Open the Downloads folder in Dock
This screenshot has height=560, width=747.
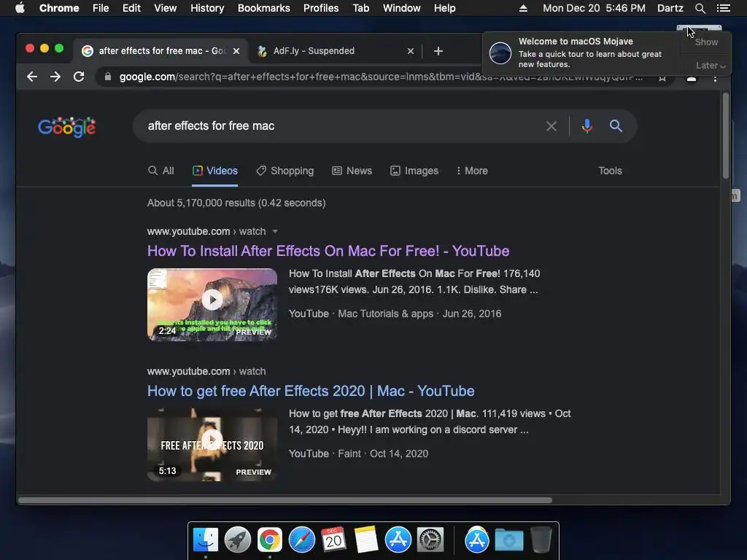coord(508,540)
